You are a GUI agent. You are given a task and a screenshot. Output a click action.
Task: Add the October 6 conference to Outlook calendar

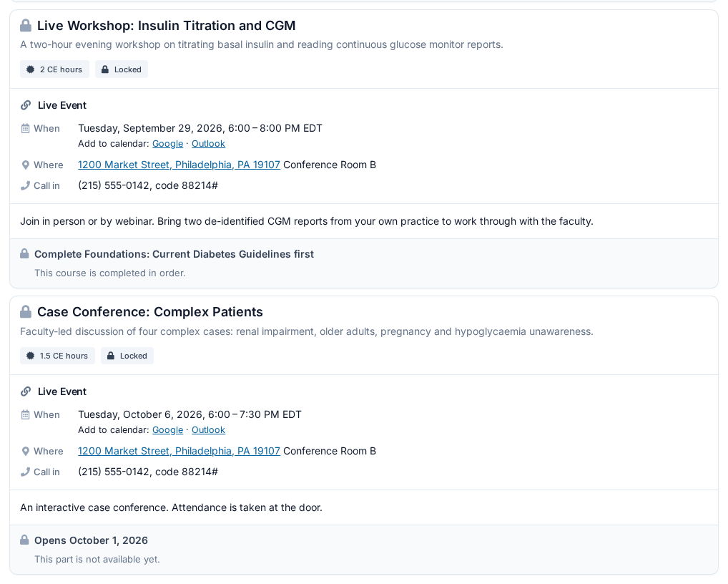[209, 429]
